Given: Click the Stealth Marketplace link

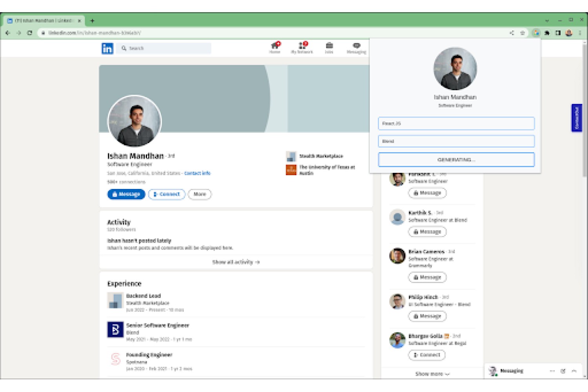Looking at the screenshot, I should [321, 156].
